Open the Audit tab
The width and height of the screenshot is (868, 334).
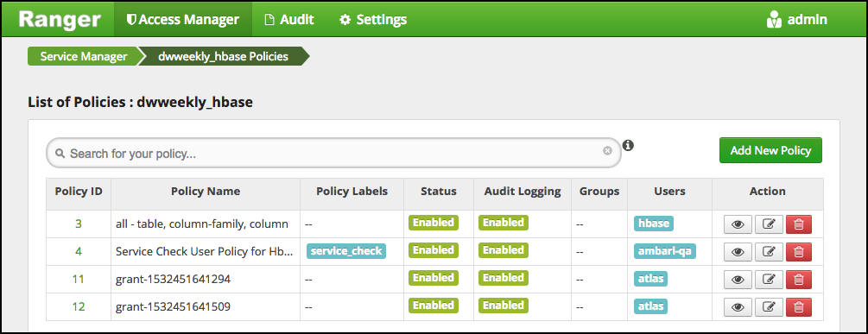pos(289,20)
